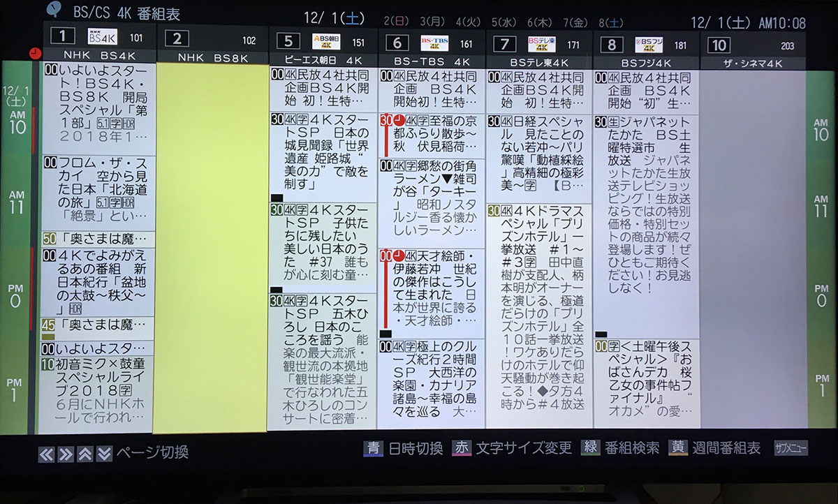Viewport: 838px width, 504px height.
Task: Select program 極上のクルーズ紀行2時間SP
Action: 432,384
